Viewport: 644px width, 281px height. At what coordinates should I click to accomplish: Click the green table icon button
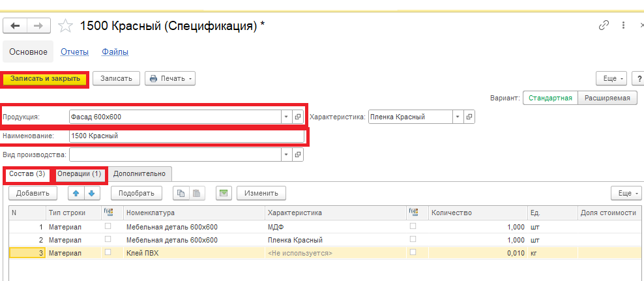pos(224,193)
